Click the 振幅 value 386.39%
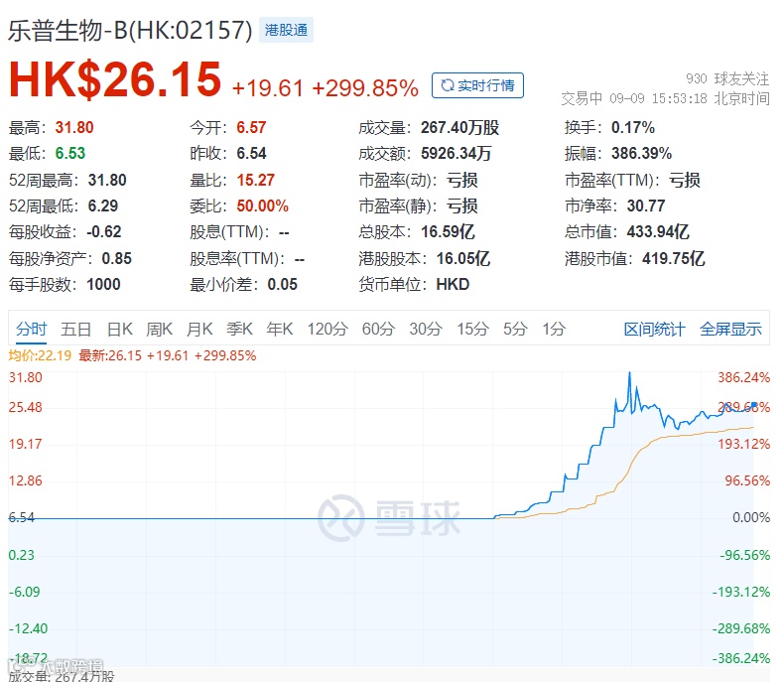Viewport: 784px width, 682px height. click(x=641, y=153)
